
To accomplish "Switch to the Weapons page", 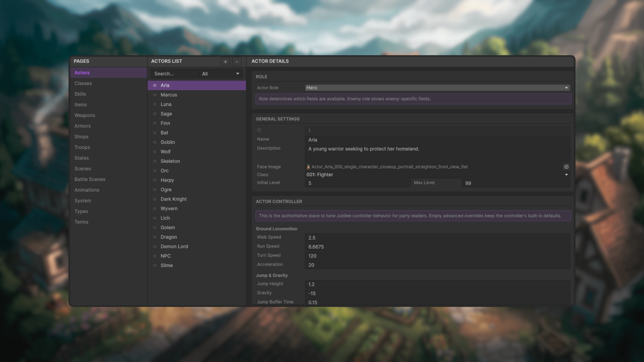I will click(109, 115).
